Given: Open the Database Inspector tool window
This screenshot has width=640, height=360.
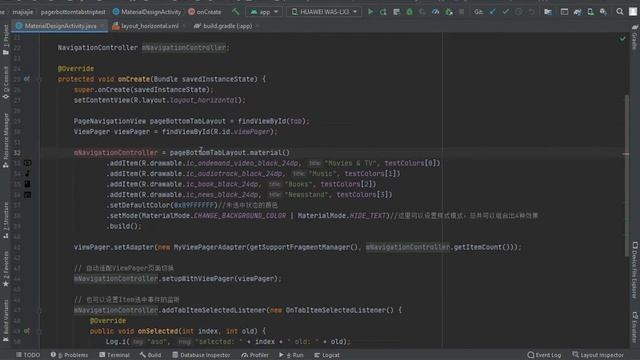Looking at the screenshot, I should pyautogui.click(x=201, y=355).
